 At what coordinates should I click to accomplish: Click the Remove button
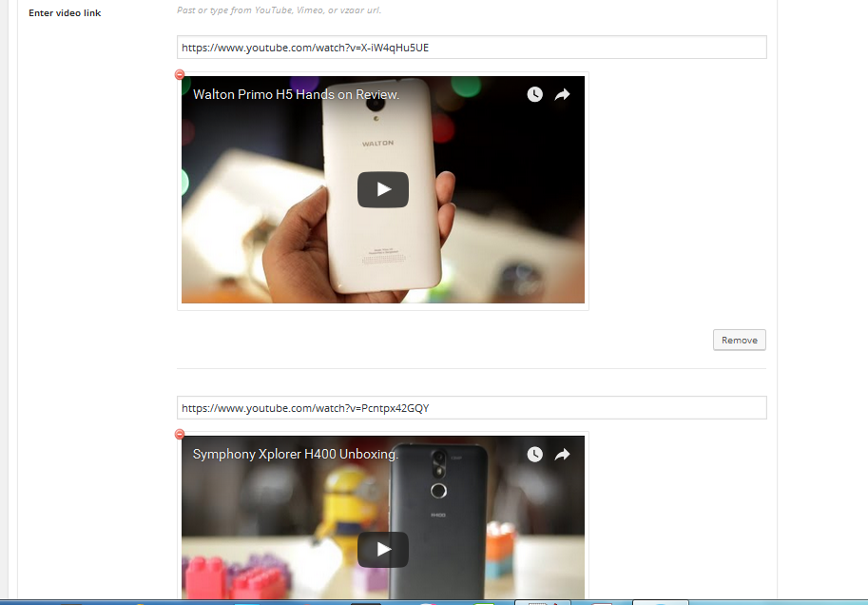pos(740,341)
